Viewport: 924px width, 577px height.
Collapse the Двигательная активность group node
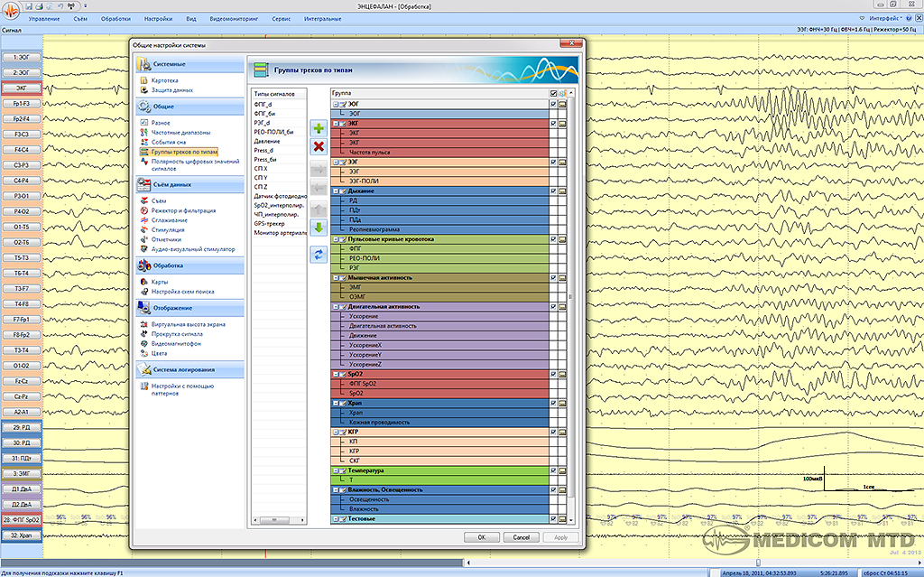click(x=336, y=307)
